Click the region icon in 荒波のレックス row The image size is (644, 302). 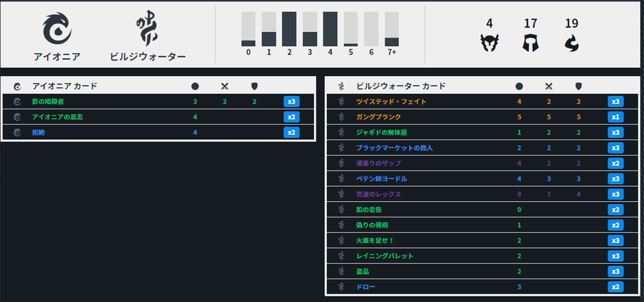341,195
